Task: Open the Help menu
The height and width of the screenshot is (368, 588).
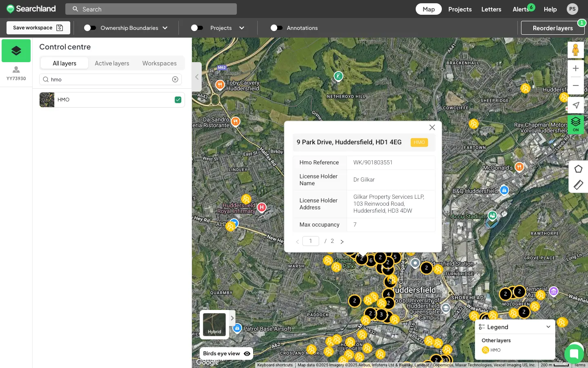Action: pos(550,9)
